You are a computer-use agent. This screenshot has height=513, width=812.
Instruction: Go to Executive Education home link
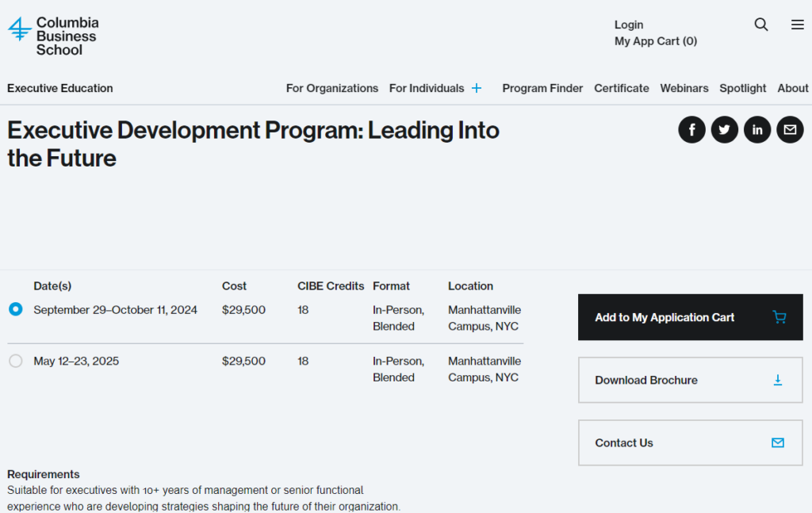pos(60,89)
